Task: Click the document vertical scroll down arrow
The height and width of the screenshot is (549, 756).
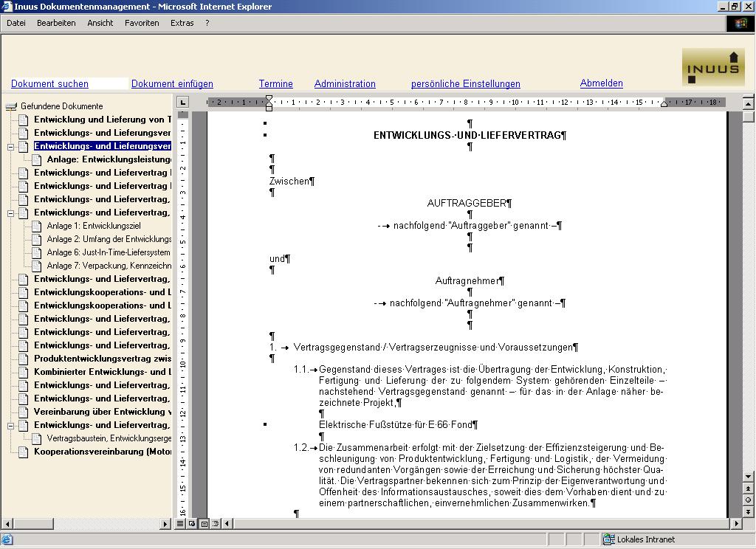Action: 748,476
